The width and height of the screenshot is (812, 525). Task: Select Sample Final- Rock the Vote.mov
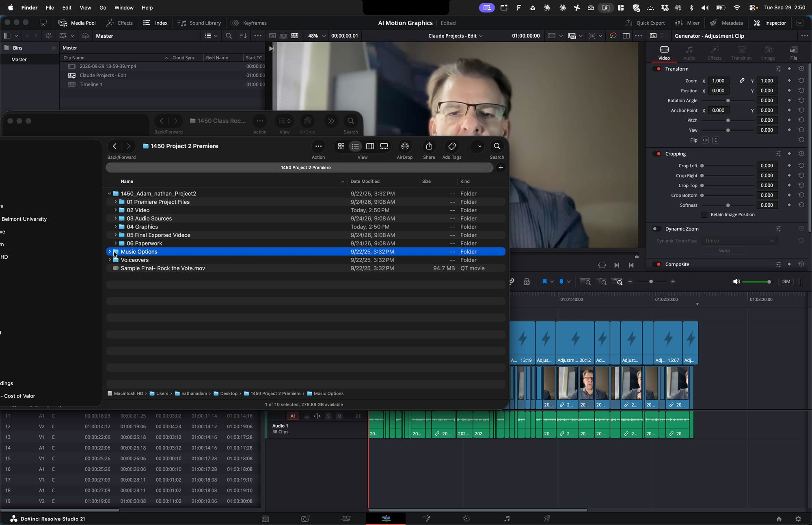pos(306,268)
